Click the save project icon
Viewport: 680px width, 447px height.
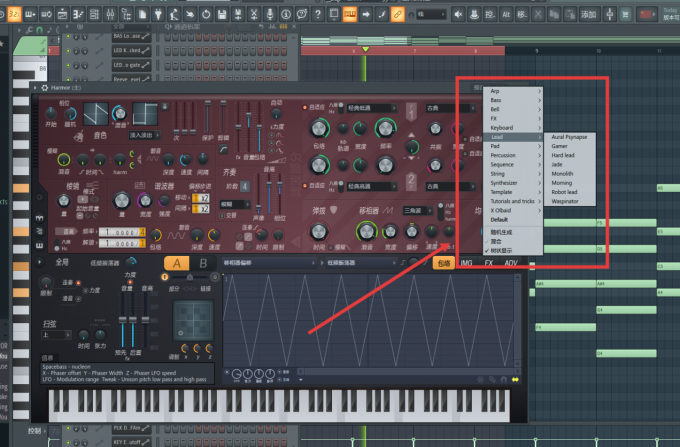pos(222,14)
